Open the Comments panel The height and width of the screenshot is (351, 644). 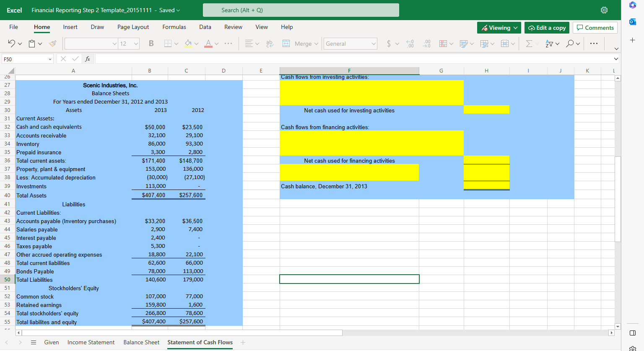[x=595, y=28]
